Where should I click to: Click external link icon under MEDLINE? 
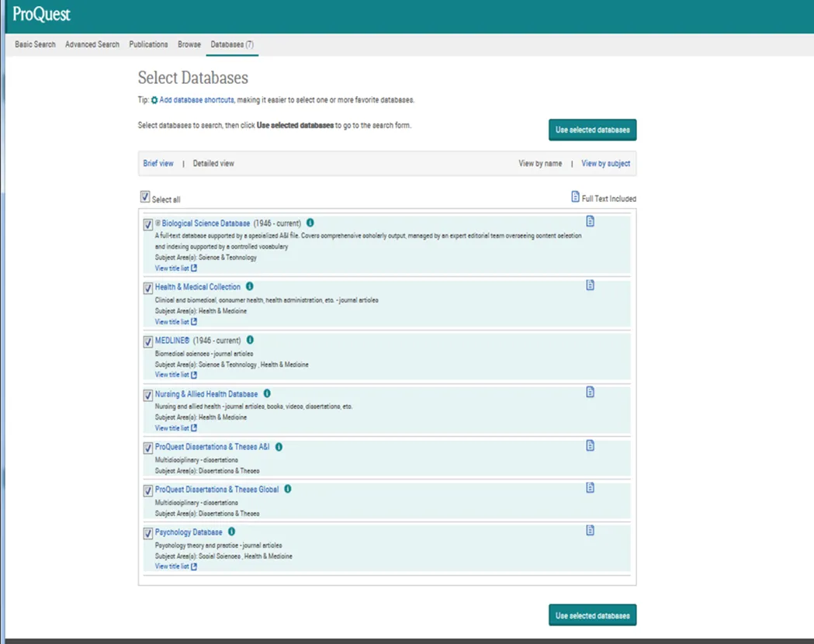194,375
